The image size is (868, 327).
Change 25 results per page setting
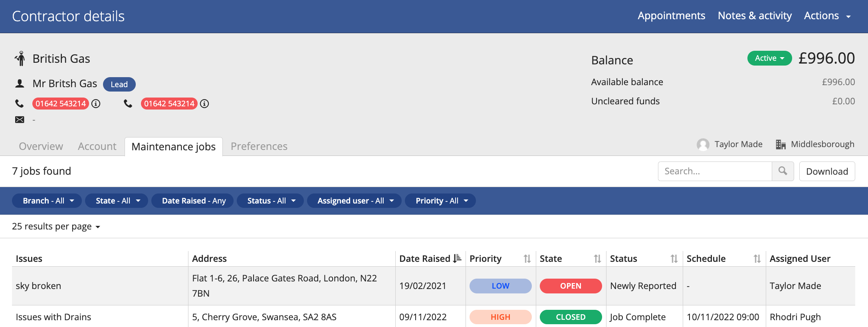tap(56, 227)
